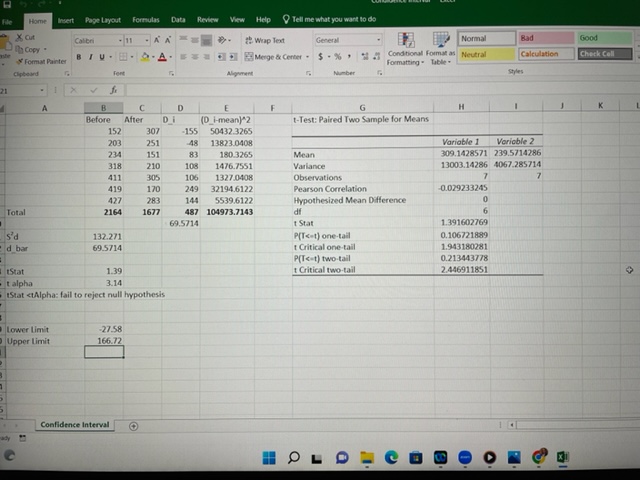Image resolution: width=640 pixels, height=480 pixels.
Task: Apply the Normal cell style
Action: tap(486, 38)
